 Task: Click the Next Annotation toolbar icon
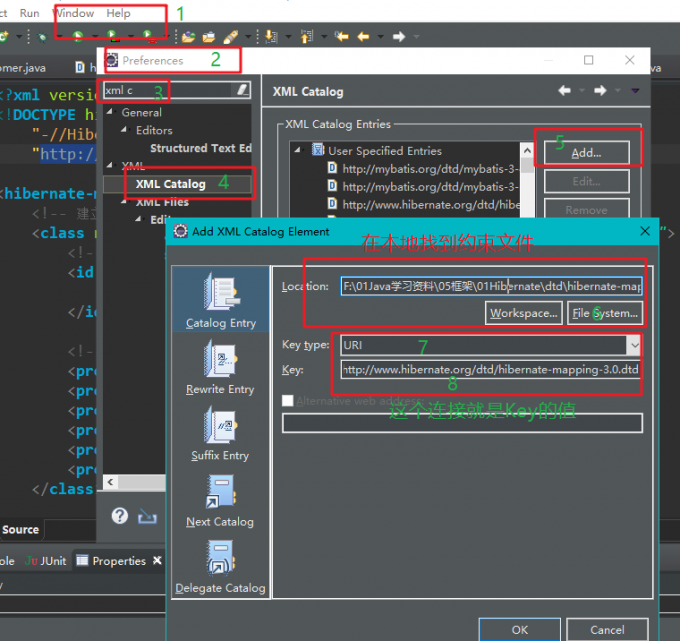[x=271, y=36]
